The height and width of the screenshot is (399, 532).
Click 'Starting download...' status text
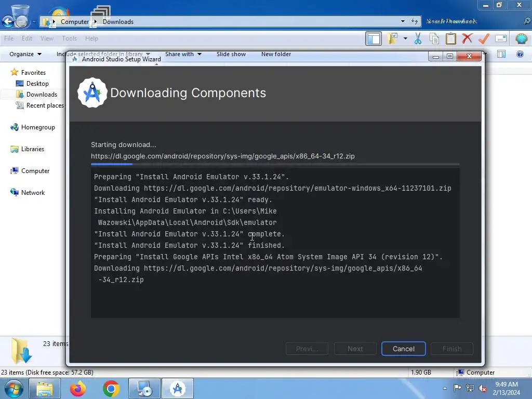tap(124, 144)
